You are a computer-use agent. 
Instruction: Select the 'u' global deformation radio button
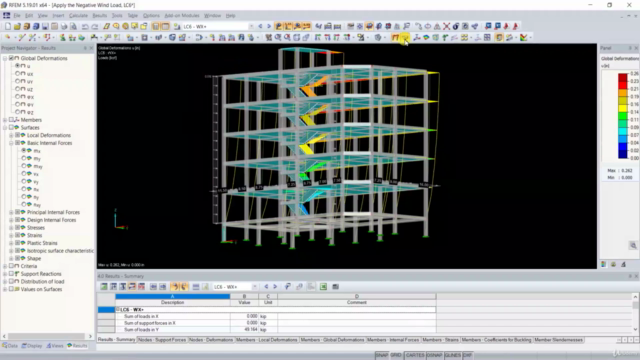pos(18,66)
